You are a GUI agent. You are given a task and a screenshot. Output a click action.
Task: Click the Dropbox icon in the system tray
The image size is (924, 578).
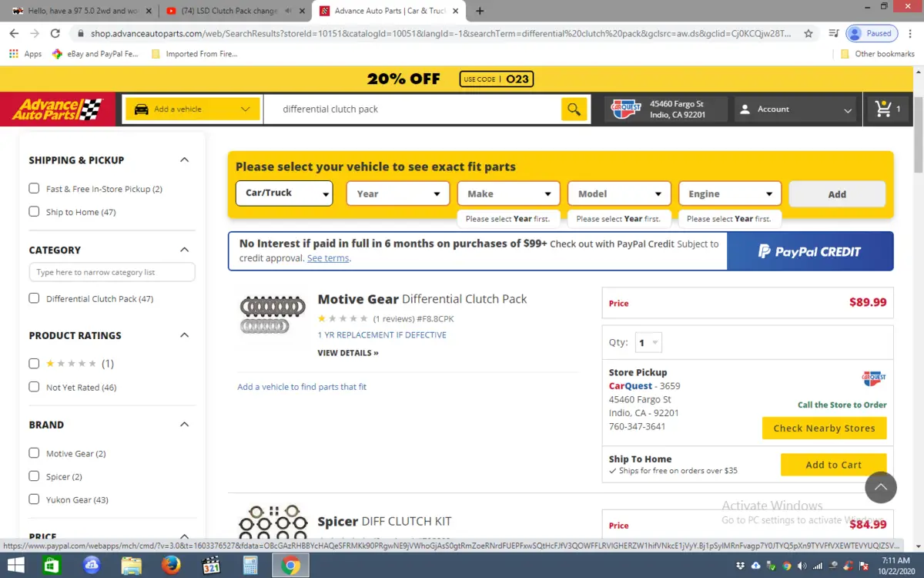pos(740,566)
